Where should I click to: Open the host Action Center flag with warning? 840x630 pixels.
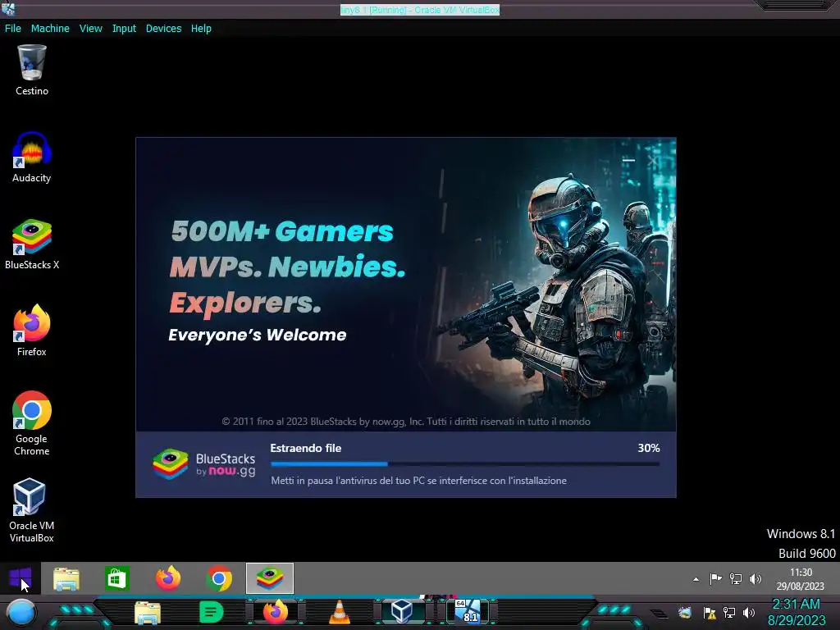710,613
